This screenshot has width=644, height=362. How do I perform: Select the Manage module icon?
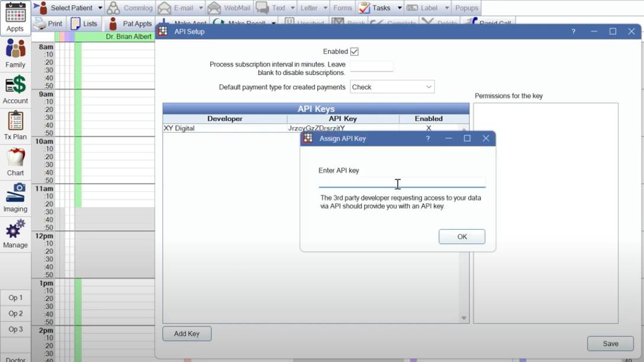15,230
